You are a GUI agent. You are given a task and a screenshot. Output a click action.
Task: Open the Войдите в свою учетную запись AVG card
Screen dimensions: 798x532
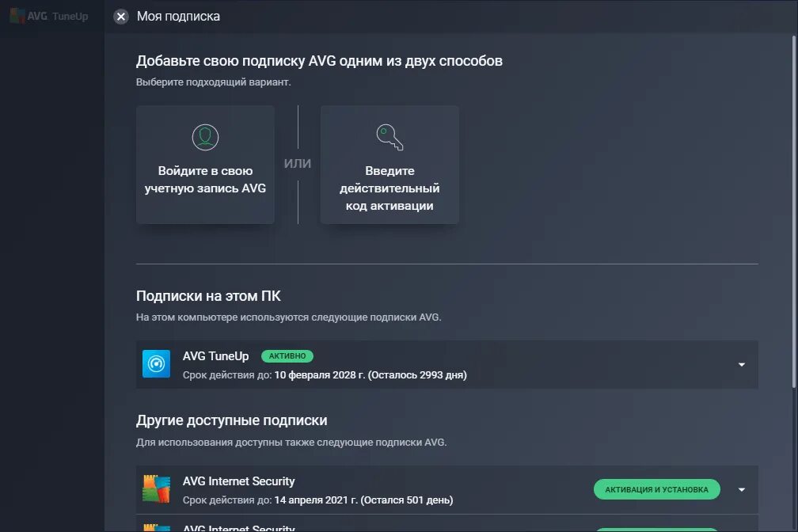205,165
